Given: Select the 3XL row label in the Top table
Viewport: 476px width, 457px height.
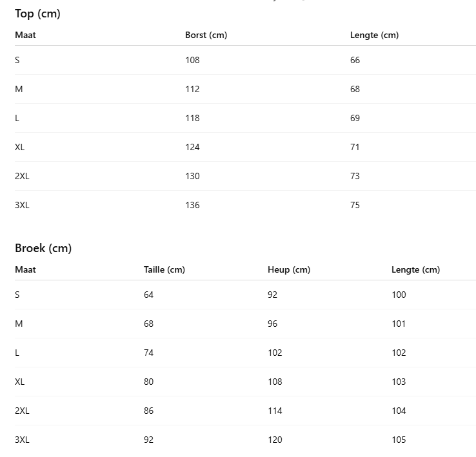Looking at the screenshot, I should click(x=22, y=205).
